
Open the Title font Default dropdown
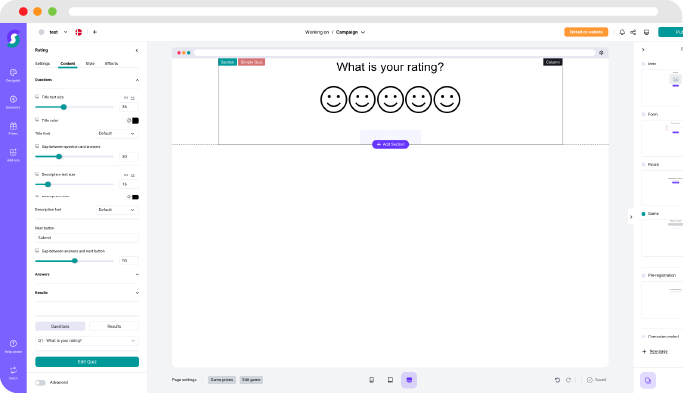[117, 133]
